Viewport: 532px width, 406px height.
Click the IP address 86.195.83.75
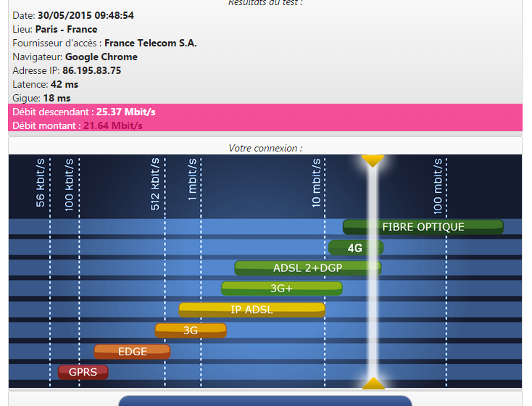coord(91,70)
